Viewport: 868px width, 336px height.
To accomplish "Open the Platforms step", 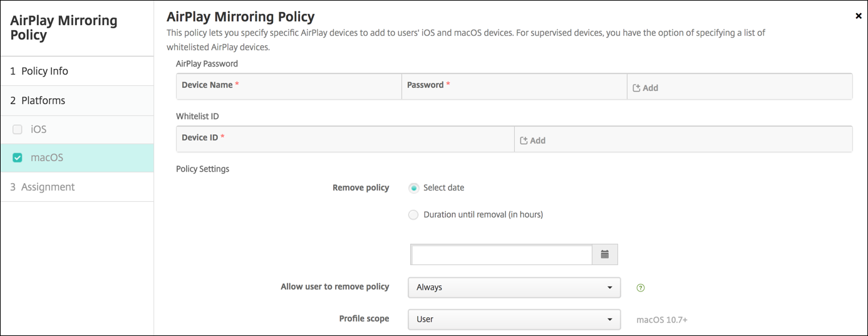I will (43, 101).
